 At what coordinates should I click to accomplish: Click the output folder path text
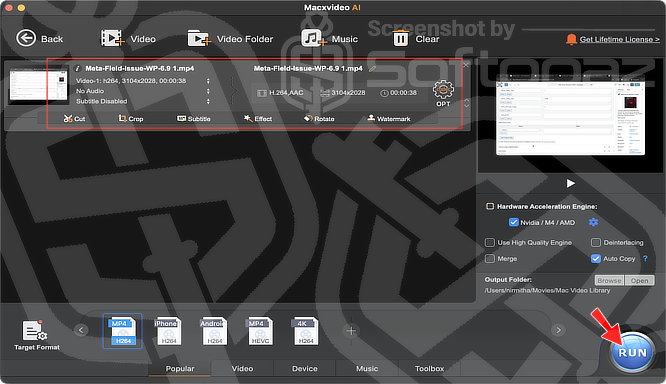[x=547, y=291]
